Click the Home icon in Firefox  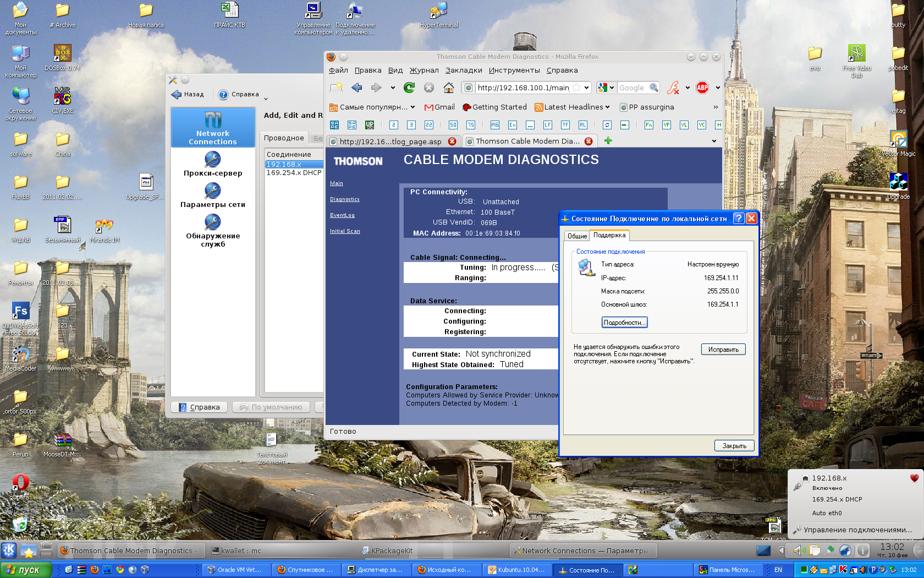(449, 88)
